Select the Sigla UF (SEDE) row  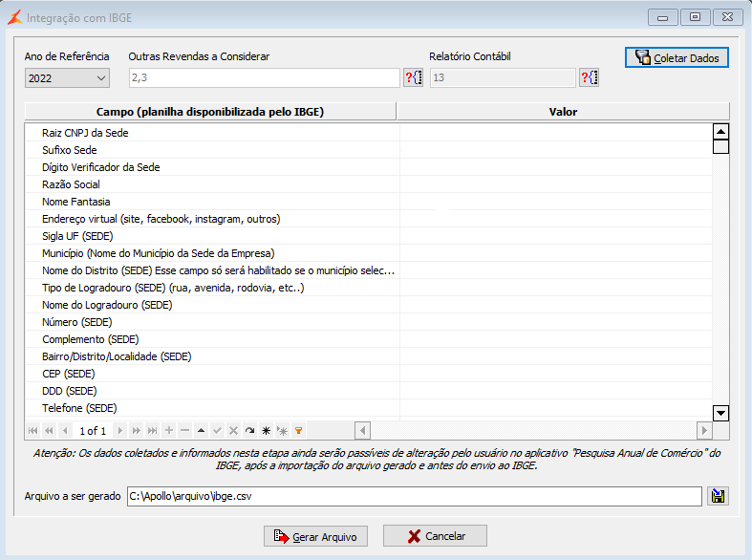pos(368,236)
